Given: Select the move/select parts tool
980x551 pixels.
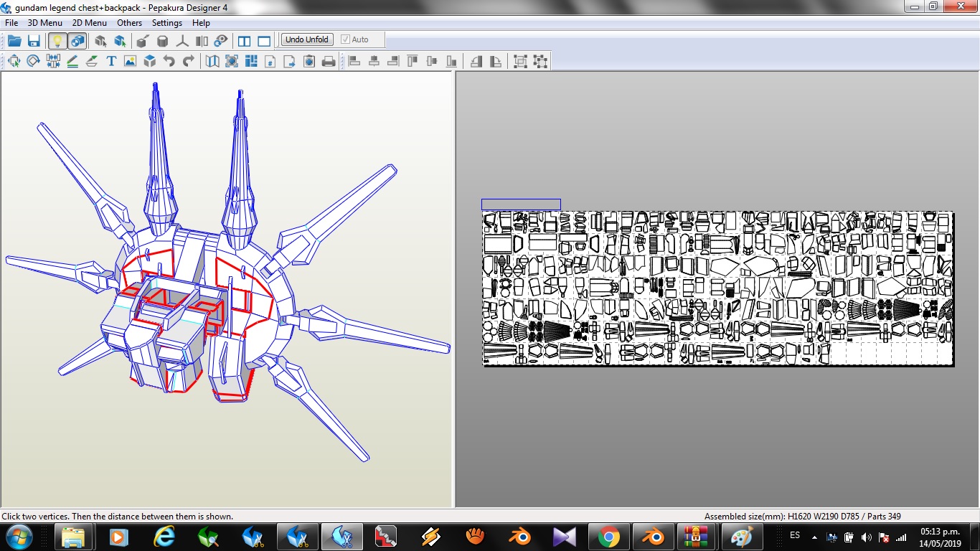Looking at the screenshot, I should (x=14, y=61).
